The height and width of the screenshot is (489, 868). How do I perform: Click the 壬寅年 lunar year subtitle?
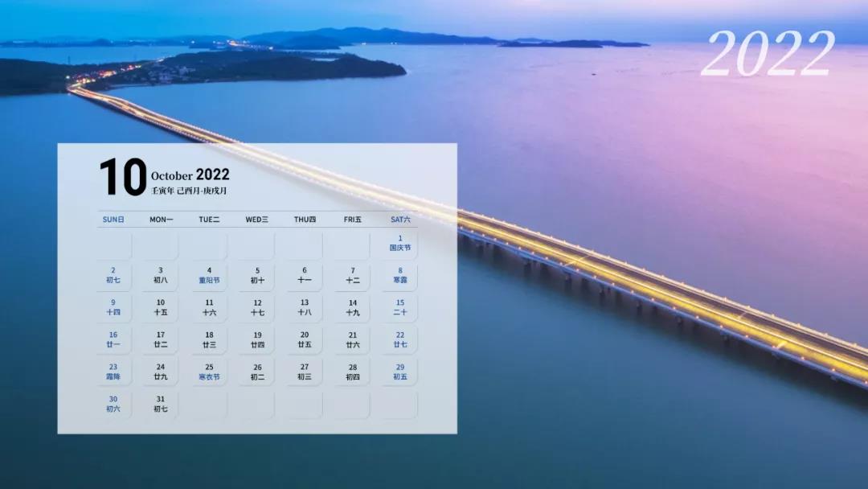click(x=162, y=191)
